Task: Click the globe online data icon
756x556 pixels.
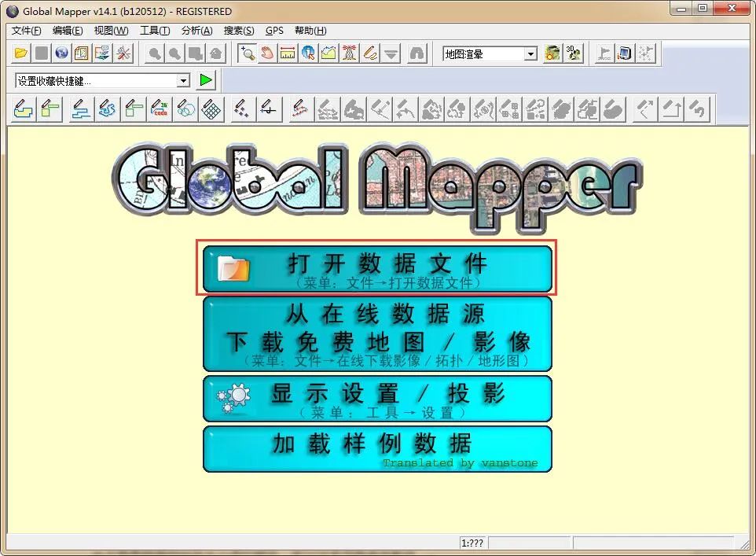Action: point(61,53)
